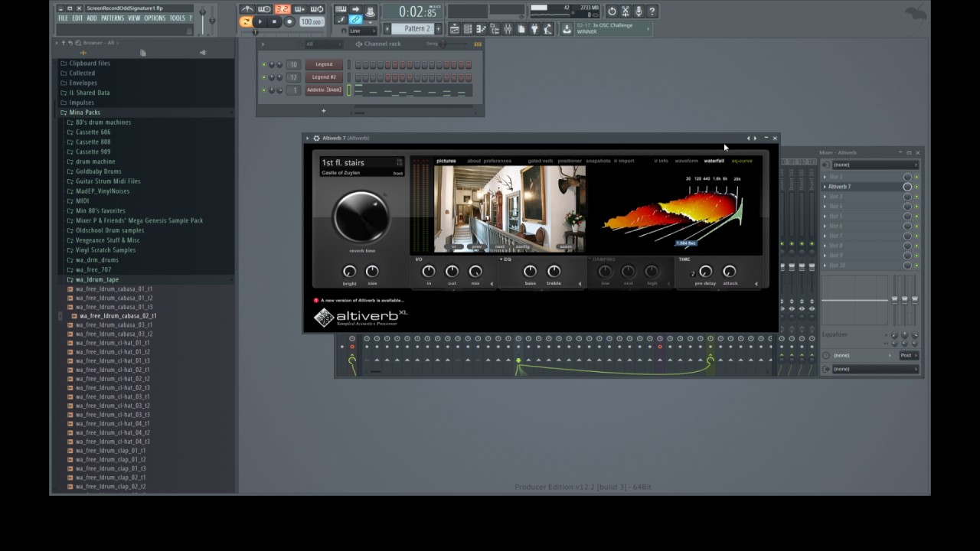Open the ADD menu

coord(92,18)
